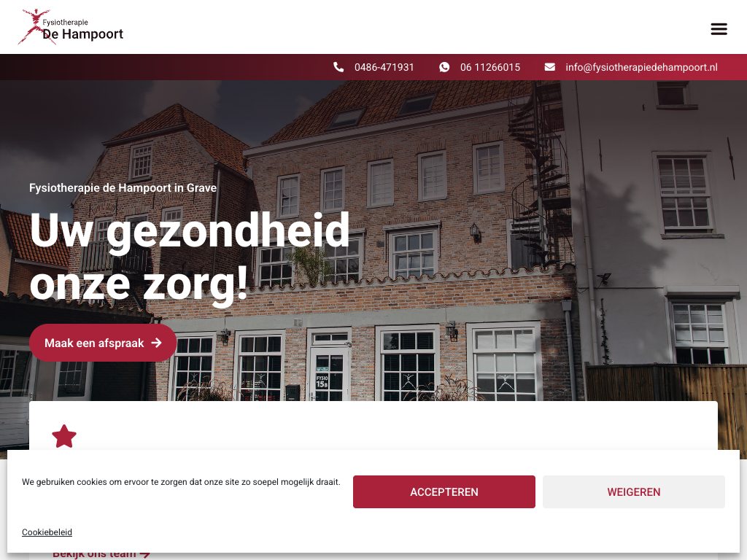Call the number 0486-471931
This screenshot has height=560, width=747.
click(384, 67)
